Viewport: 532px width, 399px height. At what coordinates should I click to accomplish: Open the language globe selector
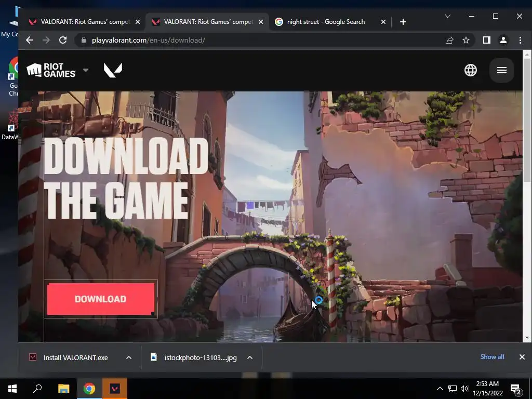pyautogui.click(x=471, y=70)
